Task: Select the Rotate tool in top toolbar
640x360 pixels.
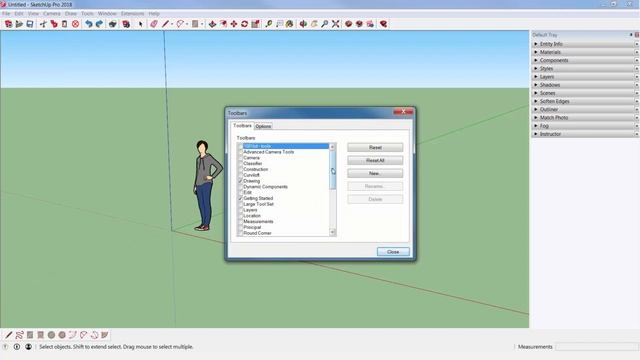Action: [x=244, y=24]
